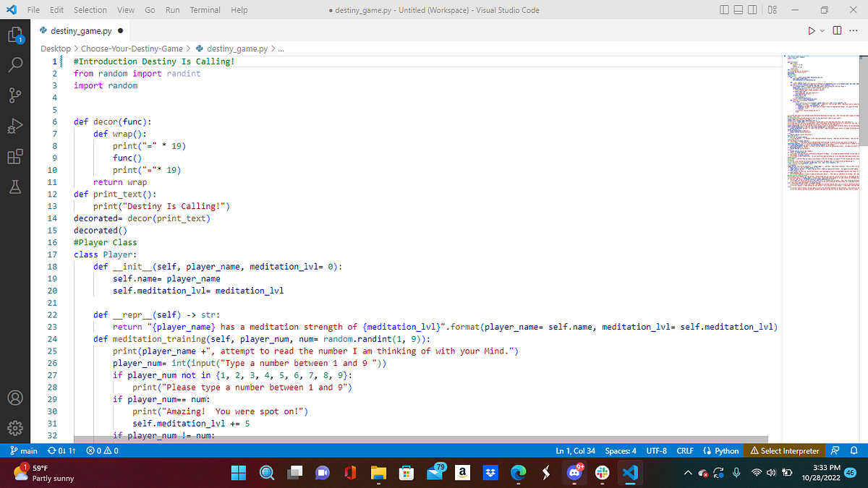Open the Accounts menu in activity bar
Image resolution: width=868 pixels, height=488 pixels.
(15, 398)
